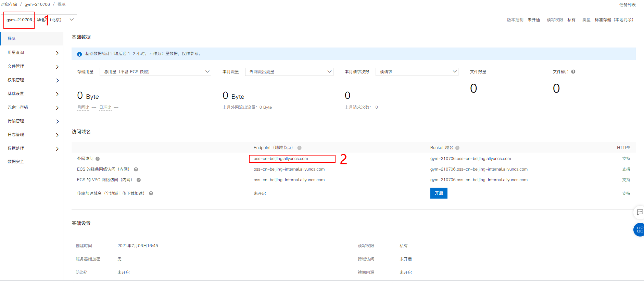Click 支持 in the ECS VPC 网络访问 row
Image resolution: width=644 pixels, height=283 pixels.
coord(626,180)
